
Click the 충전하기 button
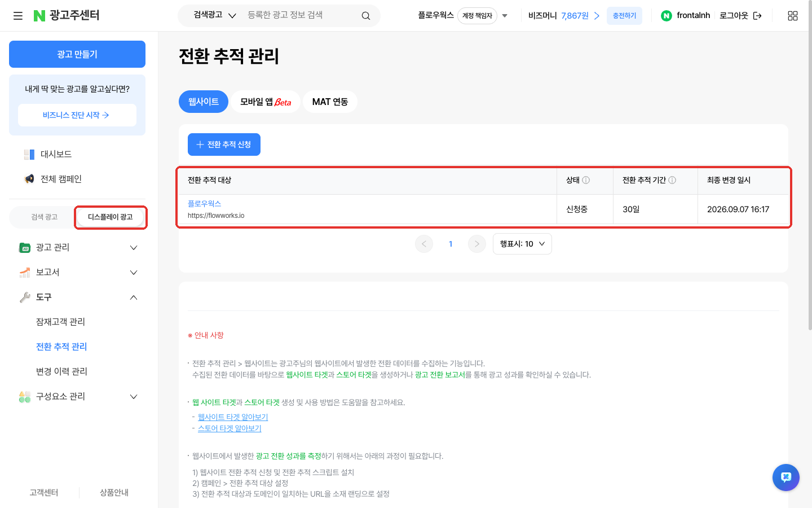click(x=624, y=16)
